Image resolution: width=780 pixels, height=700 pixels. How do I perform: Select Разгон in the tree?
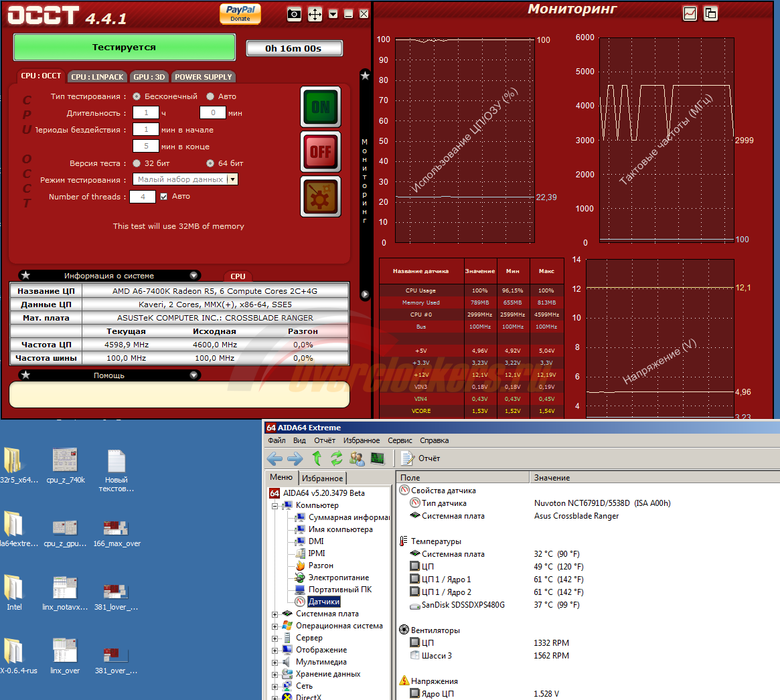321,565
